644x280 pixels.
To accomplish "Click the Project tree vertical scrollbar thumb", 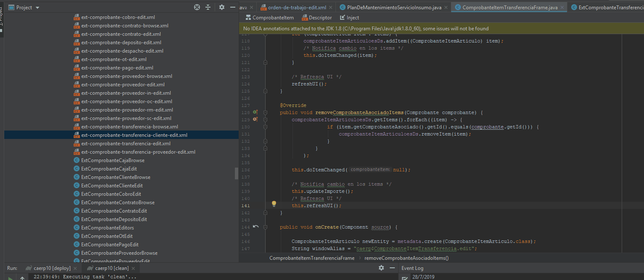I will tap(237, 173).
